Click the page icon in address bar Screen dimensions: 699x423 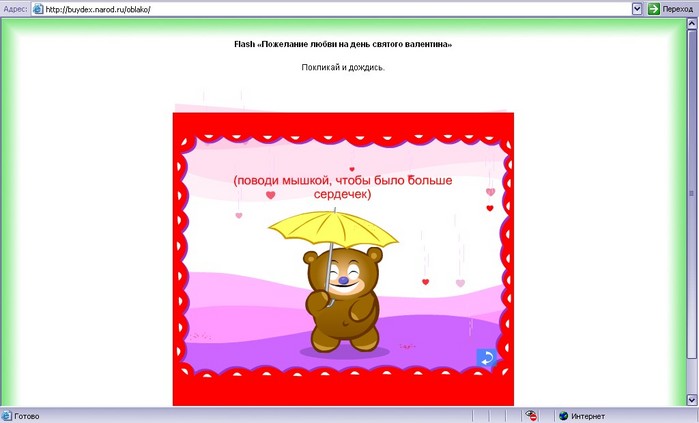pos(38,9)
